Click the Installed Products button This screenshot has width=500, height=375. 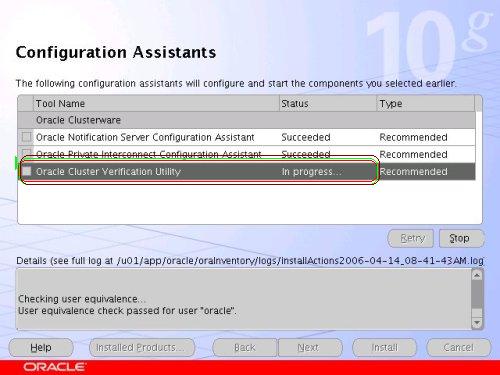click(142, 348)
